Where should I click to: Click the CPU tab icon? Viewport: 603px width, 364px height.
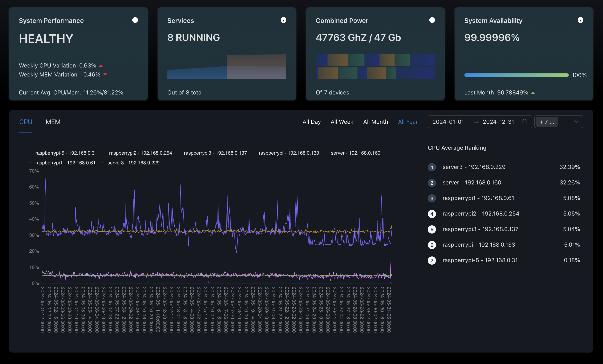pos(25,121)
